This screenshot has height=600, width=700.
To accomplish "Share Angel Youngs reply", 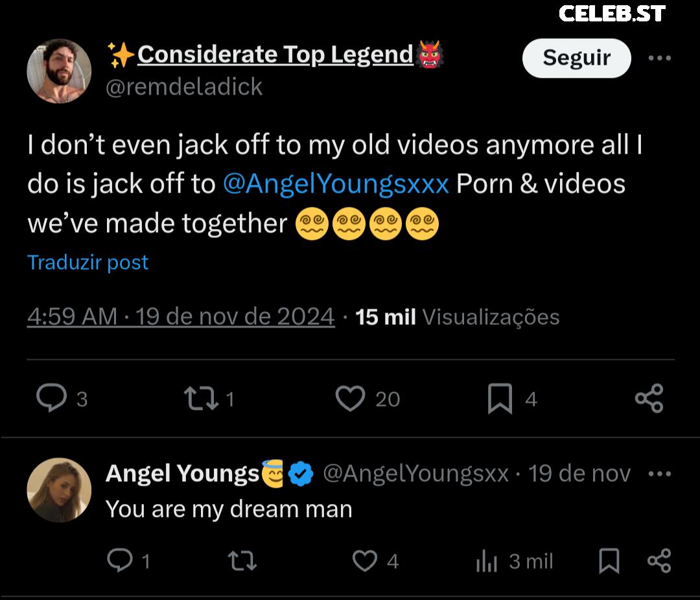I will (659, 560).
